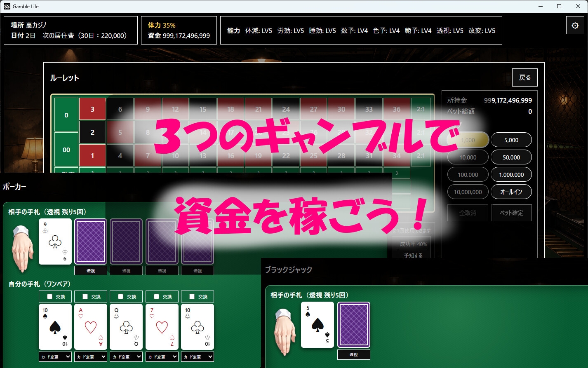Confirm bets with ベット確定
Screen dimensions: 588x368
tap(511, 213)
